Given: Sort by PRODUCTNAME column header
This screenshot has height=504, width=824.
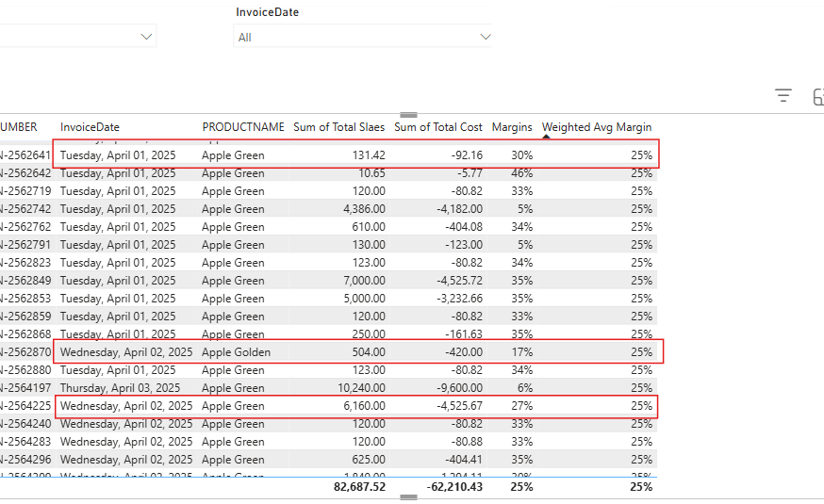Looking at the screenshot, I should pos(243,127).
